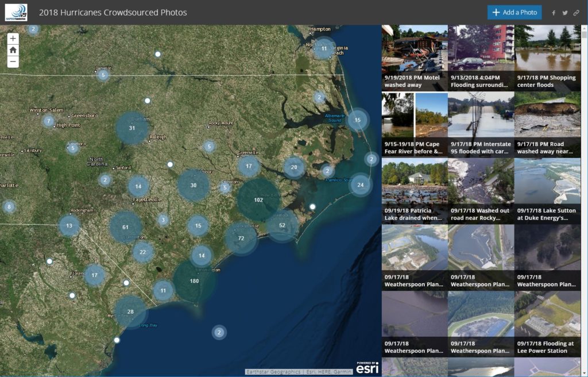Copy the share link icon

(577, 13)
